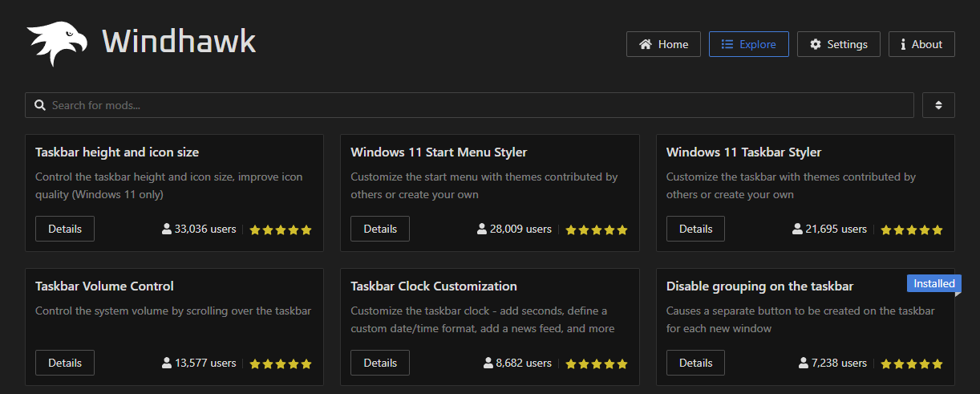Open the About tab

(x=921, y=44)
